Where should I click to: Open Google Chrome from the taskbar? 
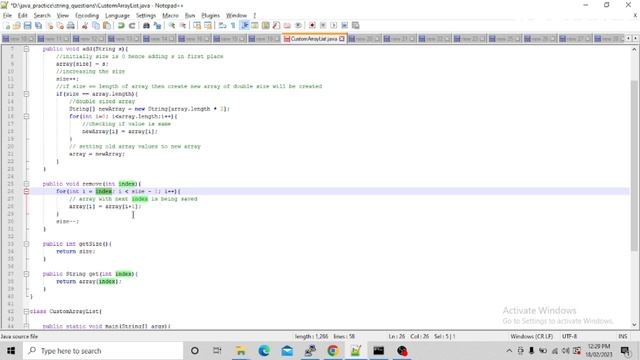(333, 351)
